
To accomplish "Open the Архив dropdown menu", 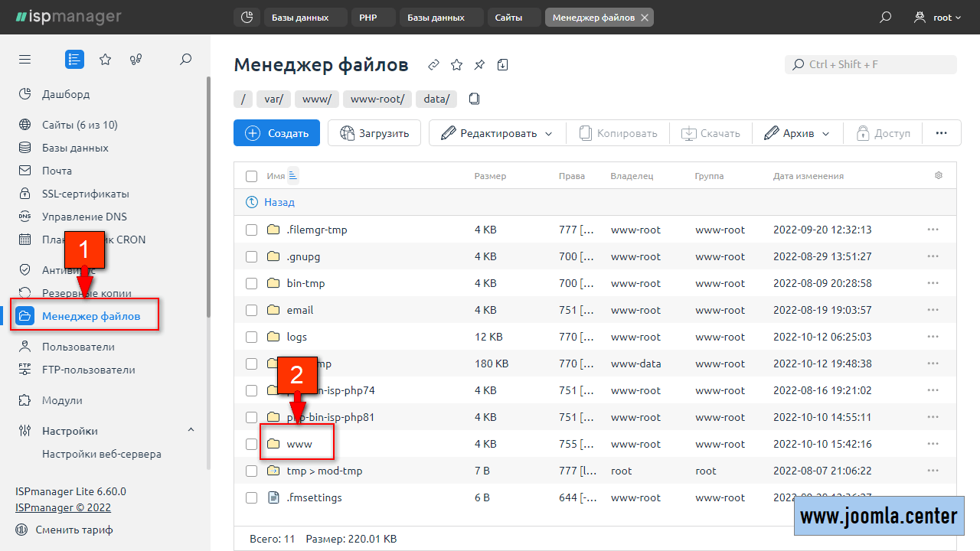I will coord(797,133).
